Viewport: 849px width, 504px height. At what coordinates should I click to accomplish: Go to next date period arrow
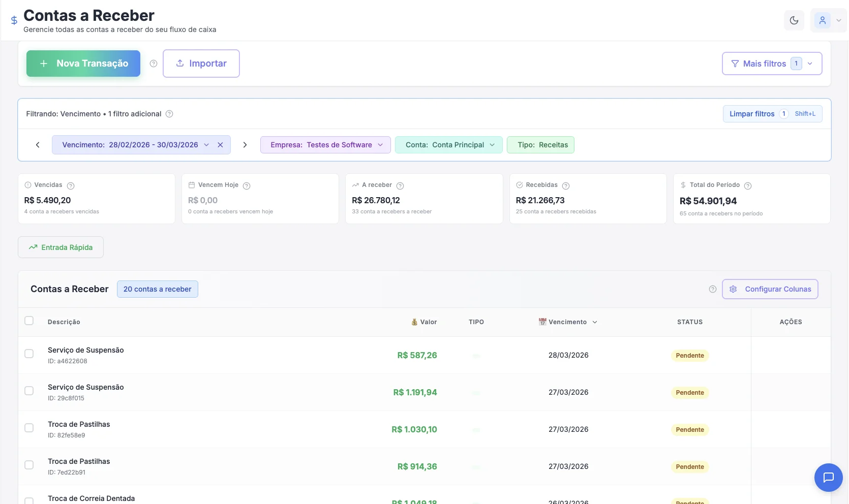(245, 145)
